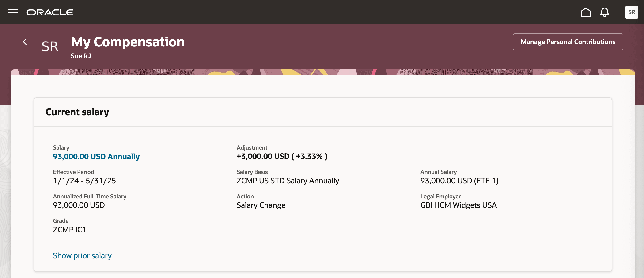The image size is (644, 278).
Task: Open the 93,000.00 USD Annually salary link
Action: (96, 156)
